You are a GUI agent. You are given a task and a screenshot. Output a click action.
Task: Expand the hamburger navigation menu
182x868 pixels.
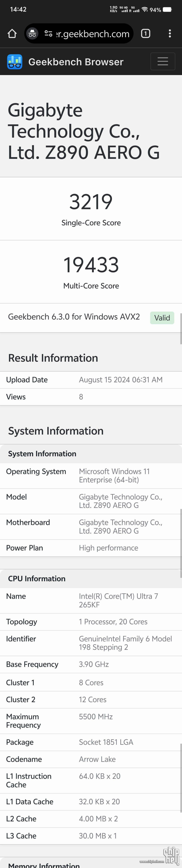pos(163,61)
